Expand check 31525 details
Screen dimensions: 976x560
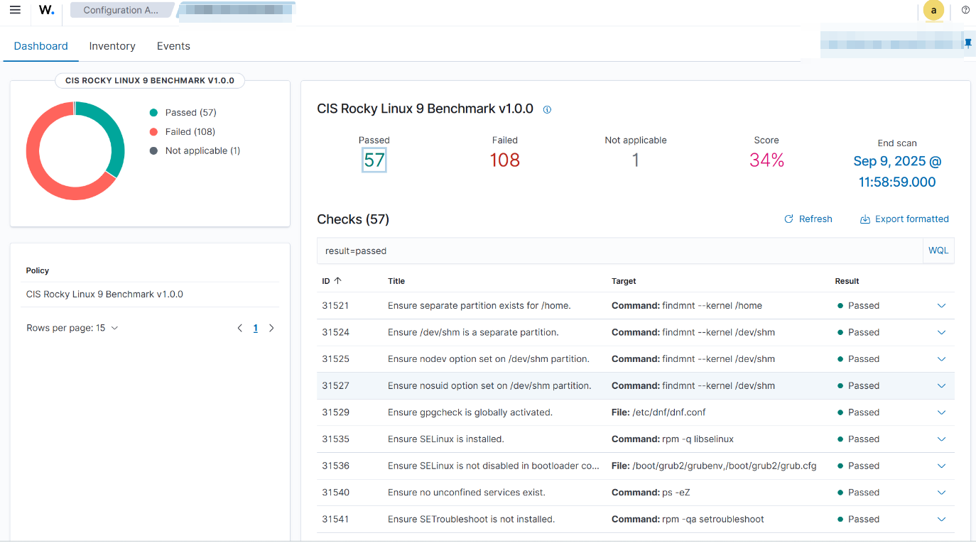tap(941, 359)
